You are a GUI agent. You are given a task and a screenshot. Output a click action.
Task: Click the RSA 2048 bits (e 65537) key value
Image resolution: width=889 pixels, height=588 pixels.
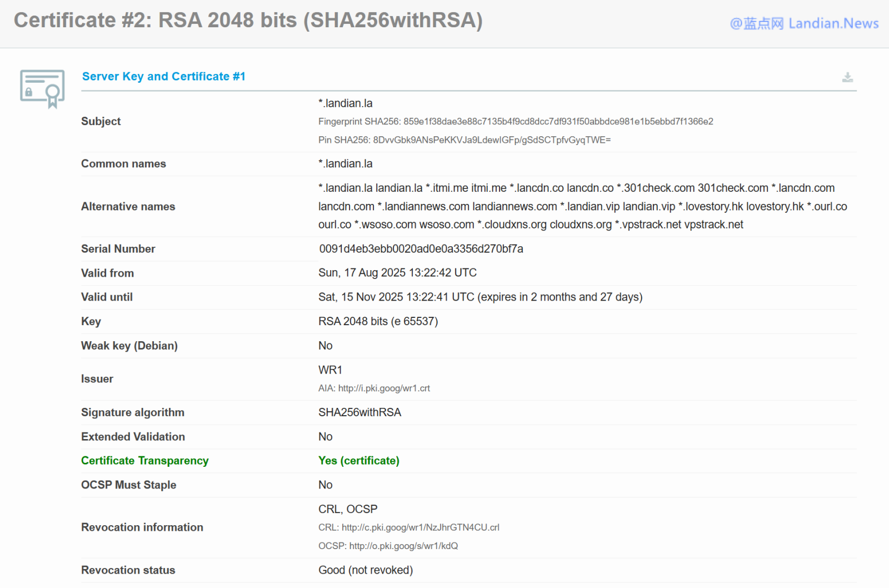pyautogui.click(x=378, y=322)
